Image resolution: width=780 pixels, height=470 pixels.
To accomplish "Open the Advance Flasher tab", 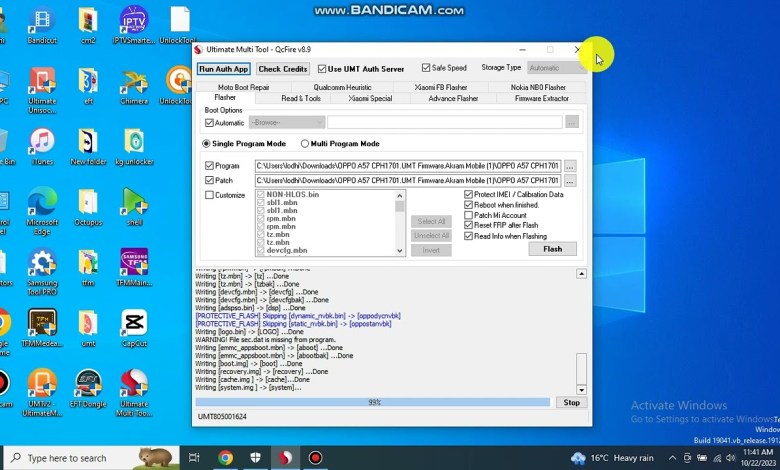I will click(x=453, y=98).
